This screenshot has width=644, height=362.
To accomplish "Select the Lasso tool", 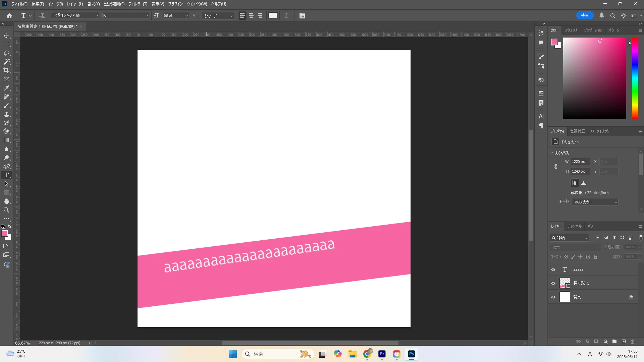I will 6,53.
